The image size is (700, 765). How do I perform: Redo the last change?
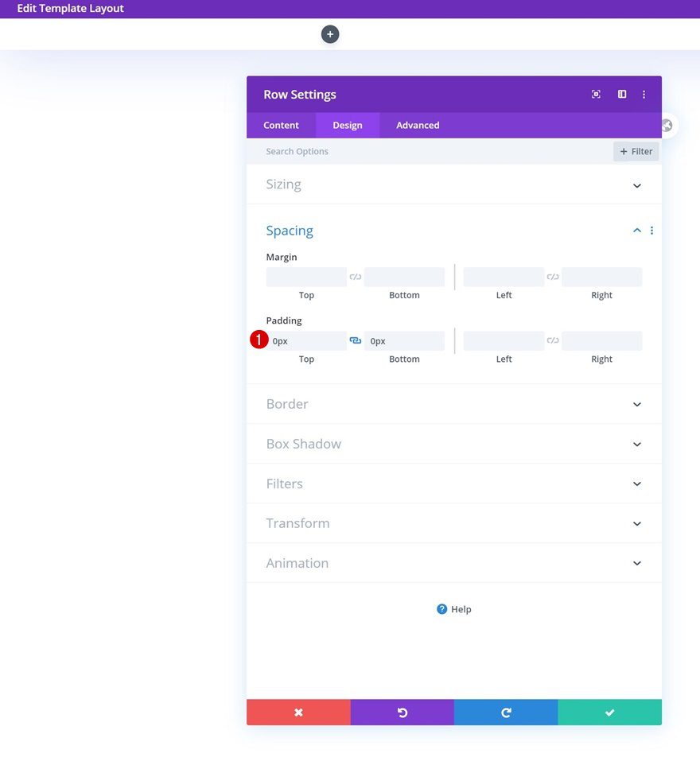click(x=505, y=712)
